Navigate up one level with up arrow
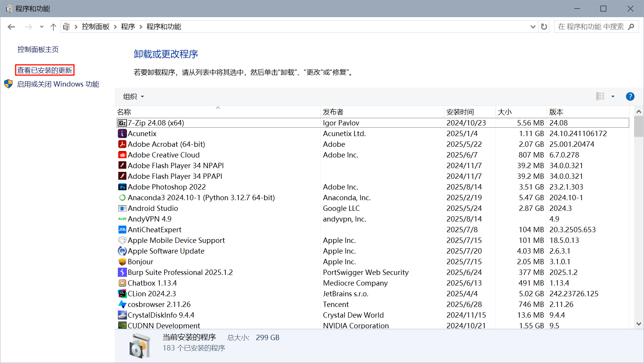Screen dimensions: 644x363 pyautogui.click(x=53, y=27)
